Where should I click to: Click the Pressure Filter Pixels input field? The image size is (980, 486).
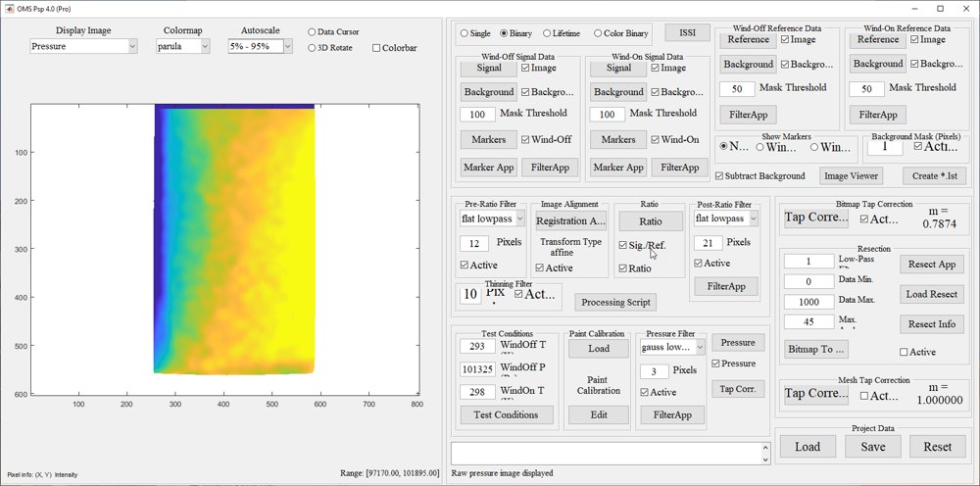654,371
